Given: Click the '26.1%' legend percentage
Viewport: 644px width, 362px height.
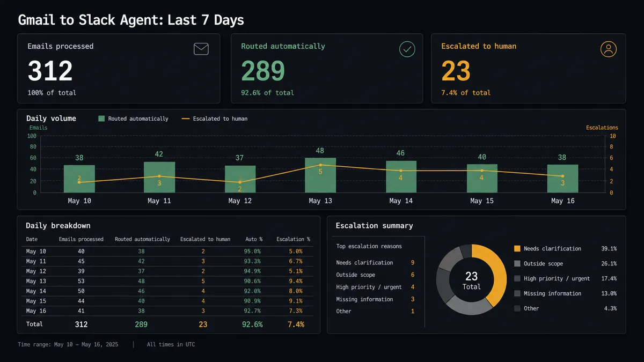Looking at the screenshot, I should [x=609, y=264].
